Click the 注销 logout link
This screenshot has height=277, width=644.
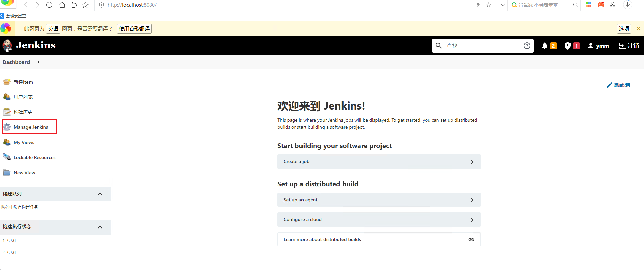633,46
